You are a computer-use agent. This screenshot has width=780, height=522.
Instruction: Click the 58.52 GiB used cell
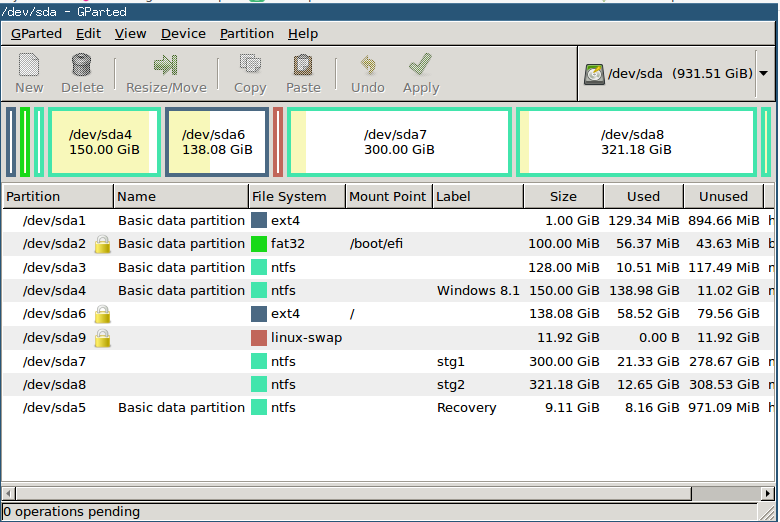click(x=648, y=314)
